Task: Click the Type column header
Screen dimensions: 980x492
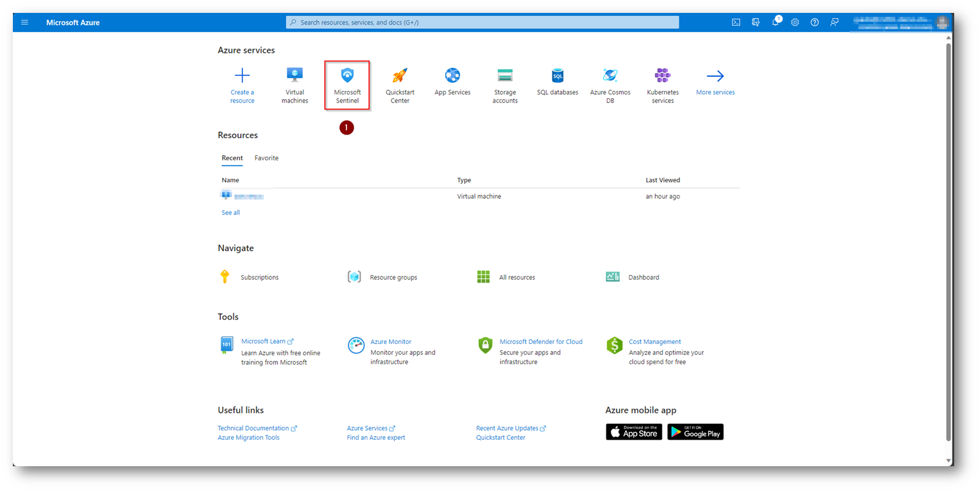Action: pos(464,180)
